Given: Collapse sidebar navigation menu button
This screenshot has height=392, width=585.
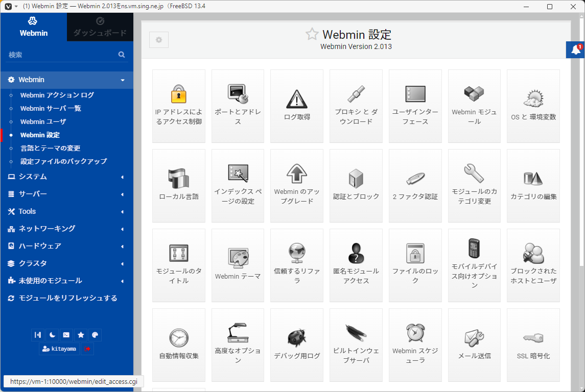Looking at the screenshot, I should [x=38, y=335].
